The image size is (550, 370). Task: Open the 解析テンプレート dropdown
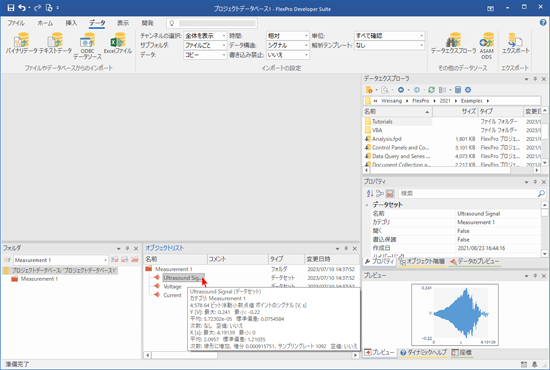coord(389,45)
